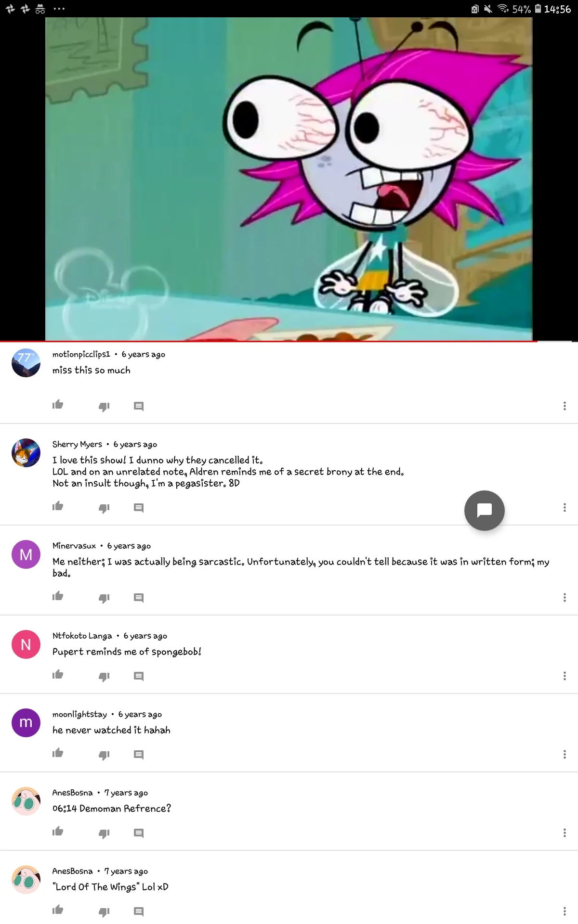Tap the video player frame
This screenshot has width=578, height=924.
pos(289,179)
